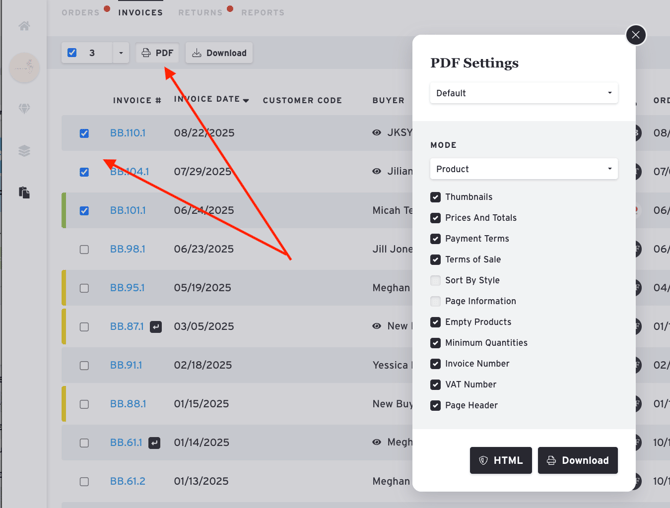This screenshot has width=670, height=508.
Task: Sort by Invoice Date column header
Action: 211,100
